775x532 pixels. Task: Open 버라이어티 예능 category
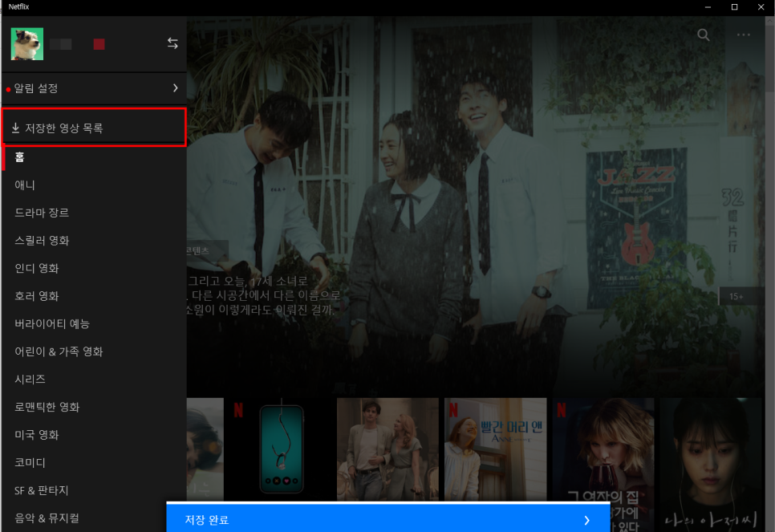[52, 324]
